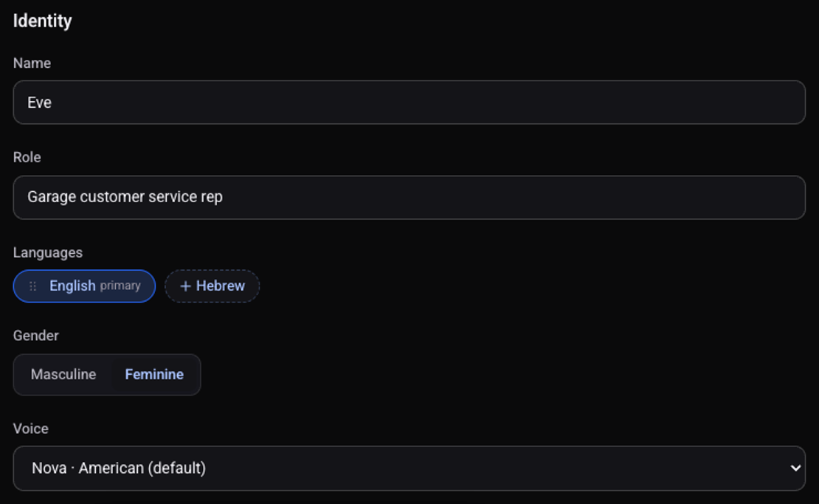Click the Languages section label

pyautogui.click(x=48, y=253)
